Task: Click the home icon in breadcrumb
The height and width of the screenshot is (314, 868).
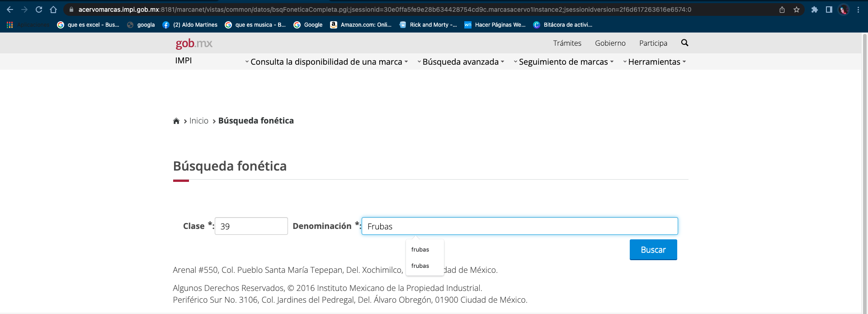Action: click(x=176, y=121)
